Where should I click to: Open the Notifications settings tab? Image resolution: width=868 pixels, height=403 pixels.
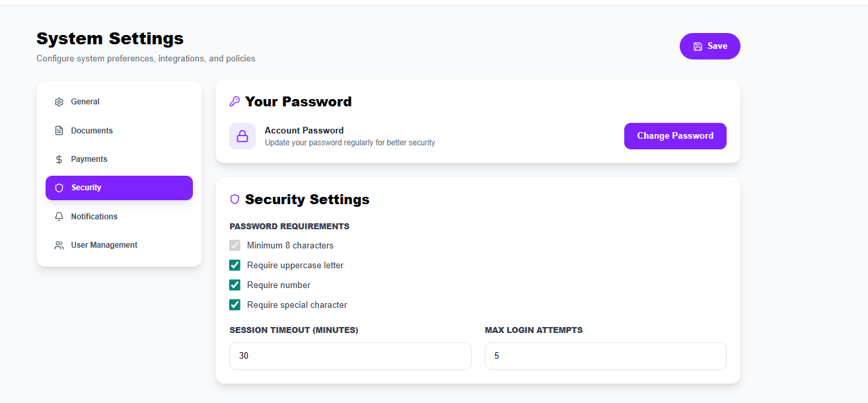94,217
